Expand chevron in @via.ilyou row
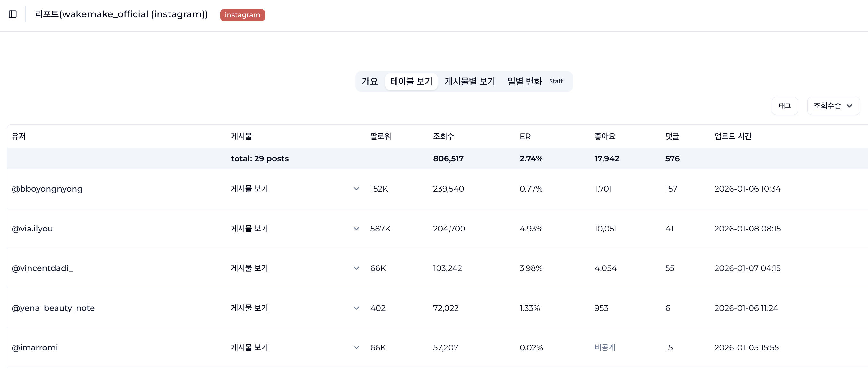 tap(356, 229)
